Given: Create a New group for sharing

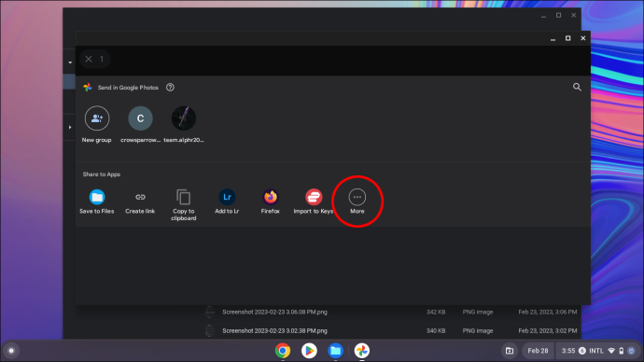Looking at the screenshot, I should coord(97,124).
